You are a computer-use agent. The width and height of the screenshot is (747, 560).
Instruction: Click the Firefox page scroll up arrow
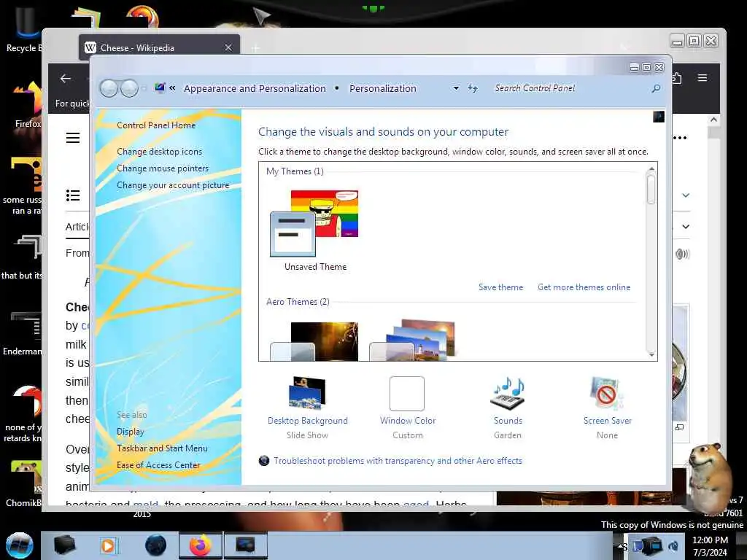(x=713, y=120)
